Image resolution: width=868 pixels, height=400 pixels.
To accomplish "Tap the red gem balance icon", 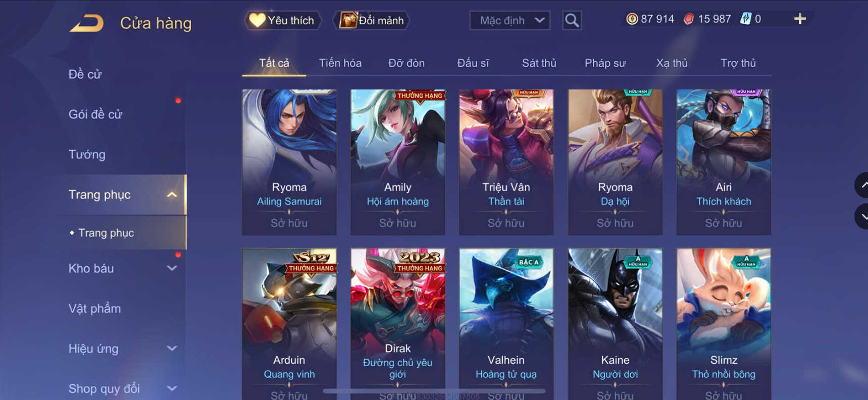I will point(689,19).
